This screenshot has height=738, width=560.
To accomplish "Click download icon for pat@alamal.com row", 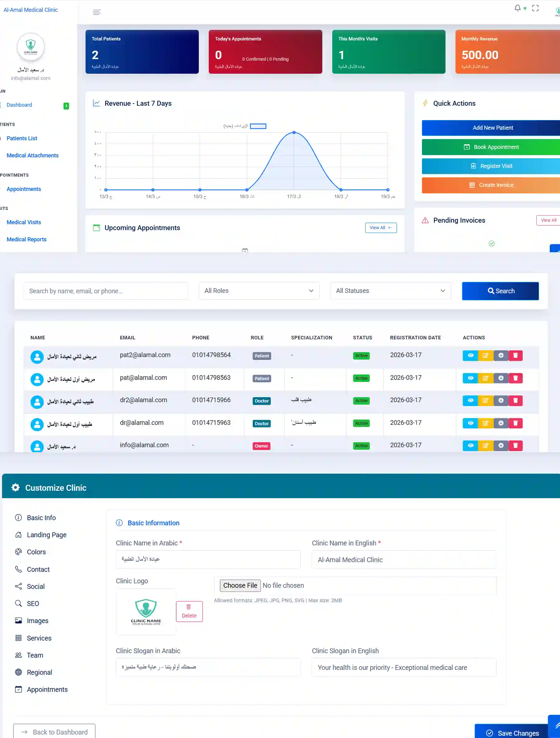I will [501, 378].
